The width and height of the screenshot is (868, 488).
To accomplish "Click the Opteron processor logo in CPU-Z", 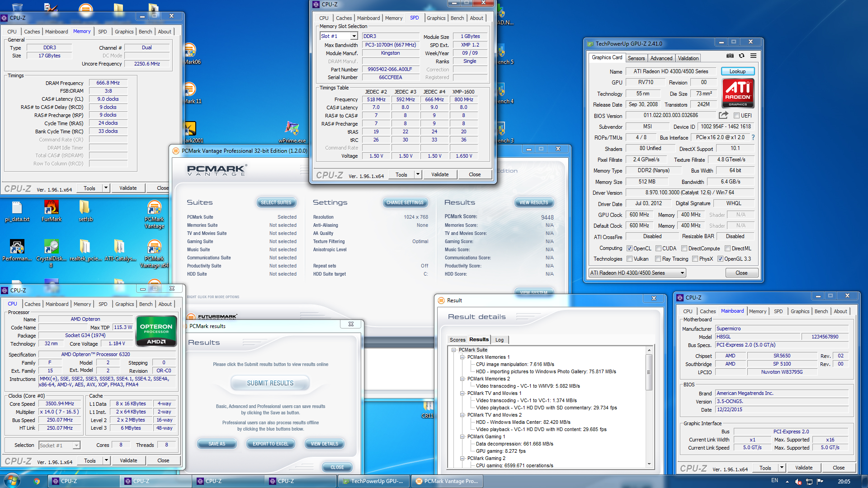I will point(156,331).
